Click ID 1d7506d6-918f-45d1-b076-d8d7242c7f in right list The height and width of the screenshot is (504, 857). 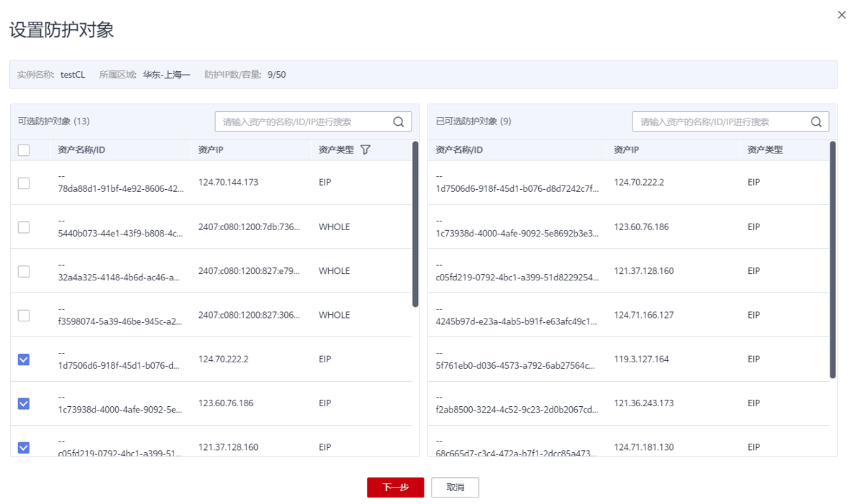pyautogui.click(x=517, y=189)
